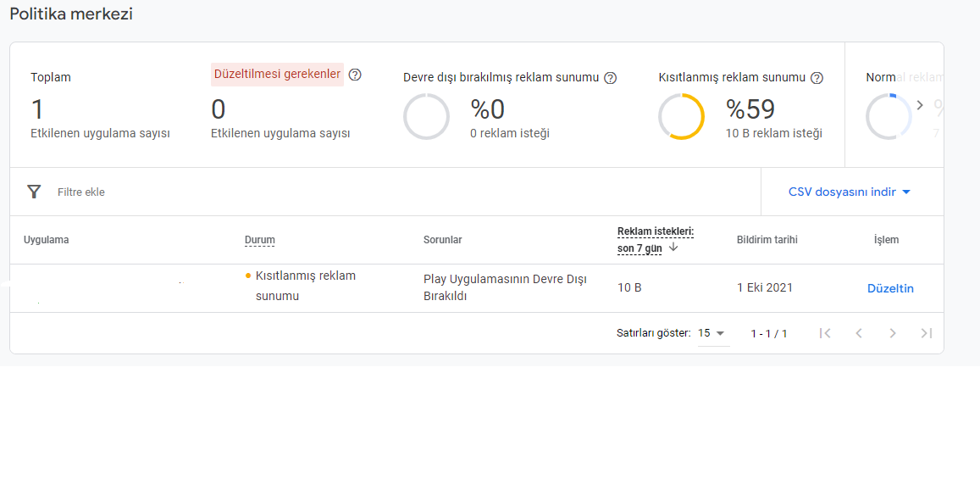The image size is (980, 490).
Task: Click the Sorunlar column header
Action: (442, 240)
